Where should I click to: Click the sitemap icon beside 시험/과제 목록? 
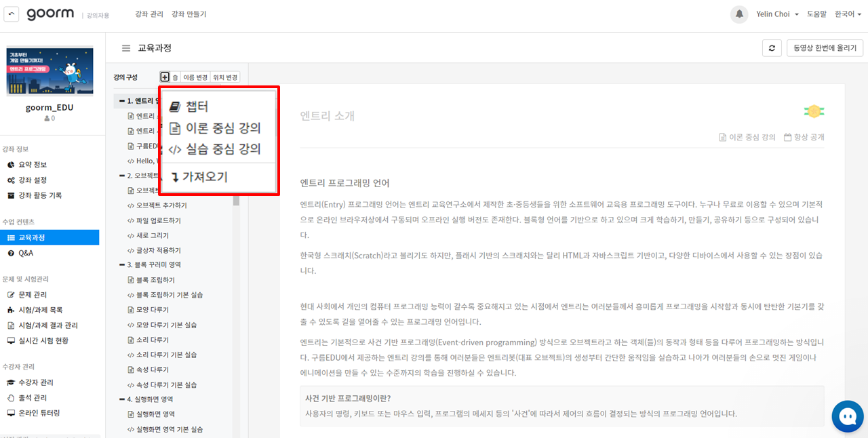tap(11, 310)
